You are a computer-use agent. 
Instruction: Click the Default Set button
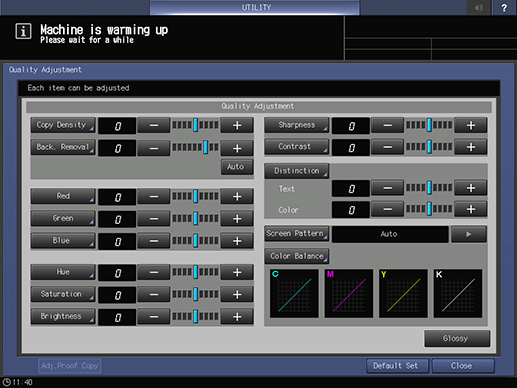[397, 366]
